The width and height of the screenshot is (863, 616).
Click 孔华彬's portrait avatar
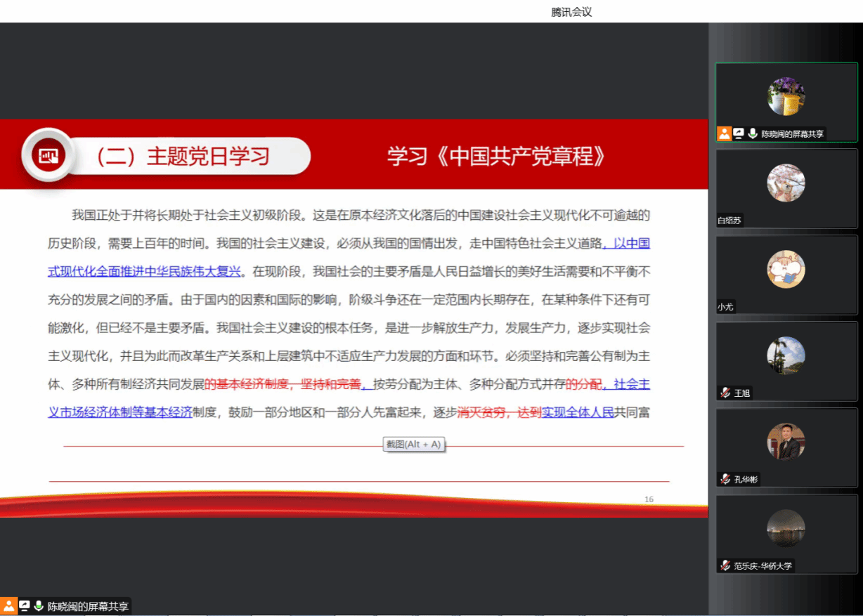point(786,442)
